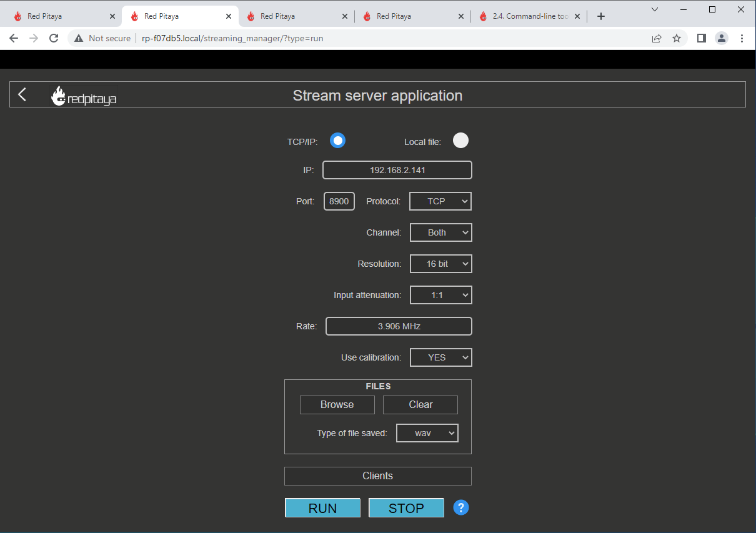
Task: Click the browser address bar URL
Action: coord(232,38)
